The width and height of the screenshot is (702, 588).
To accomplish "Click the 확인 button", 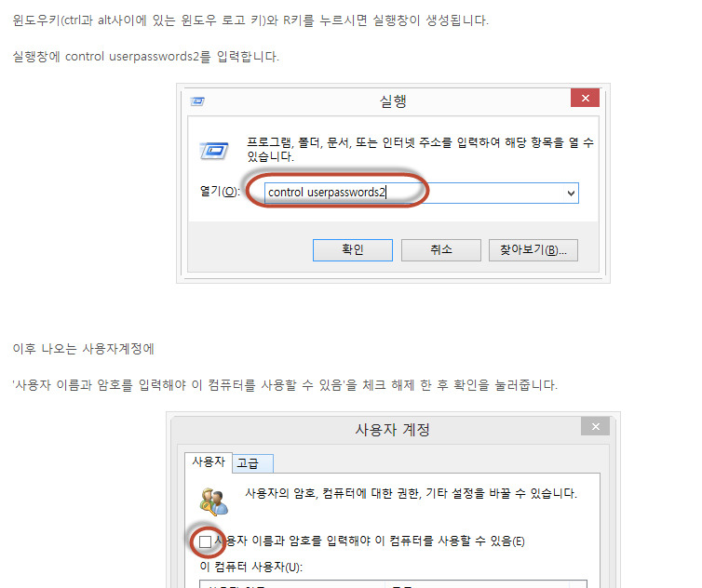I will 353,249.
